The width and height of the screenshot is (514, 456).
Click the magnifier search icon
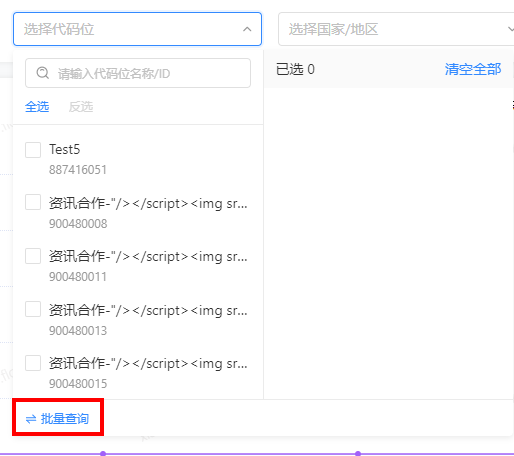43,73
